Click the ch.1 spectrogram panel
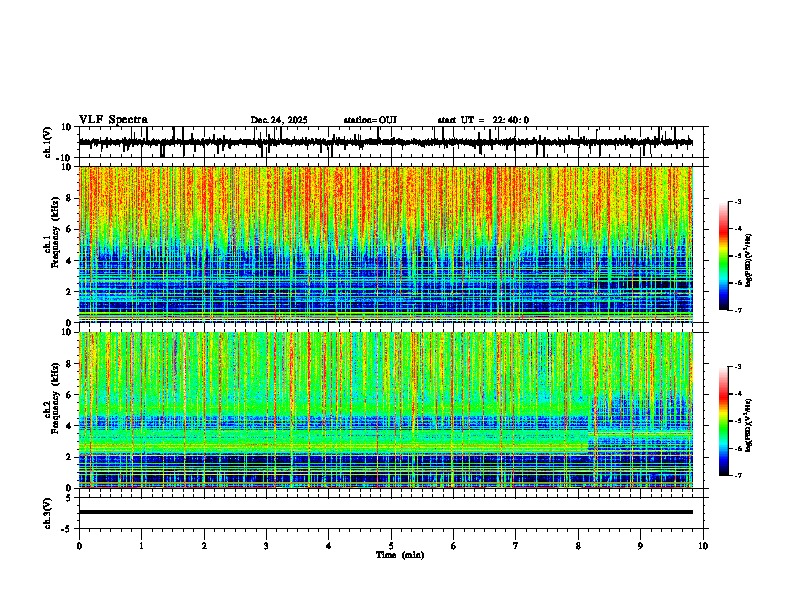 pos(386,244)
